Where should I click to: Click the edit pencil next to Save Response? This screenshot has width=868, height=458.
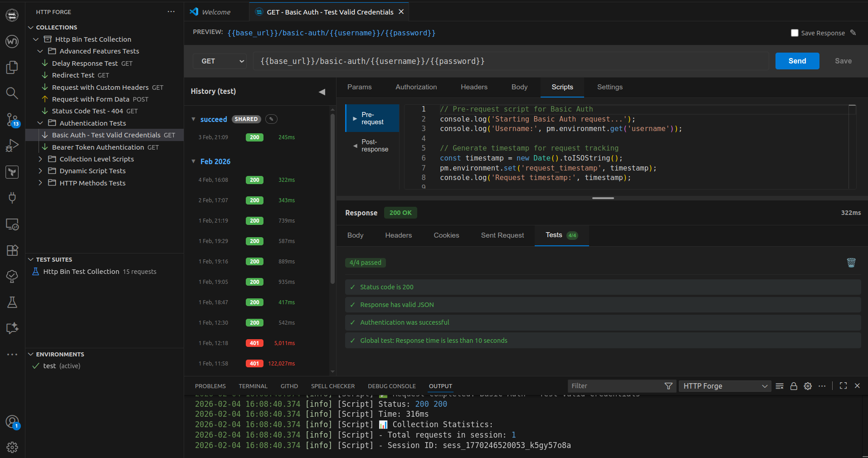[853, 33]
